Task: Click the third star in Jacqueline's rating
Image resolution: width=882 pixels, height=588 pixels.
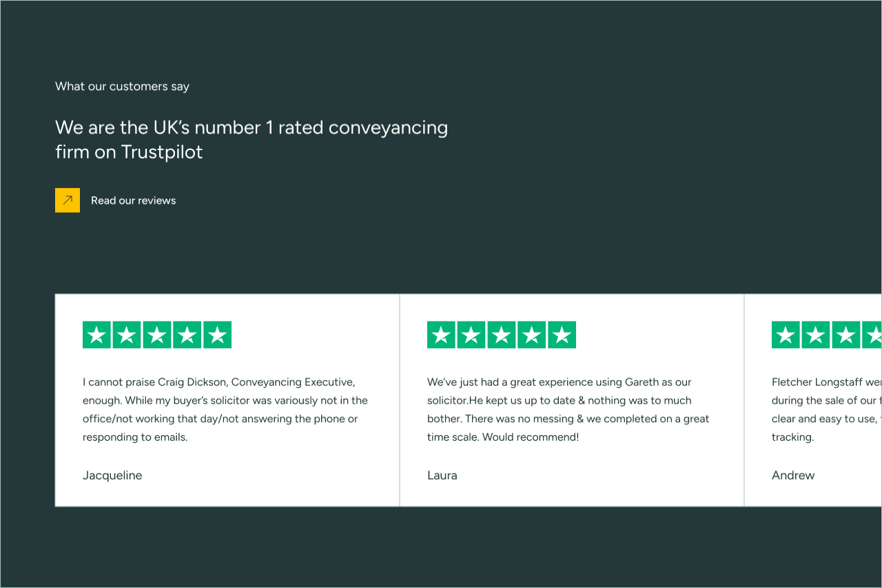Action: (x=157, y=335)
